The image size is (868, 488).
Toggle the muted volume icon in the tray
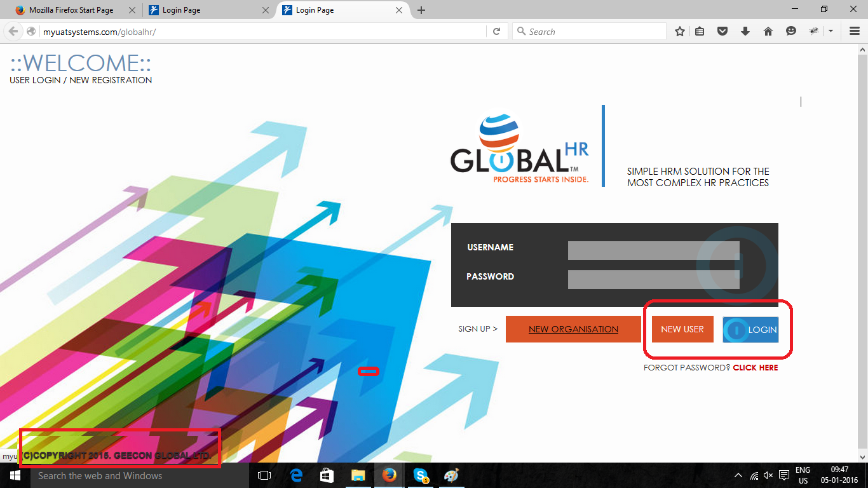click(768, 475)
